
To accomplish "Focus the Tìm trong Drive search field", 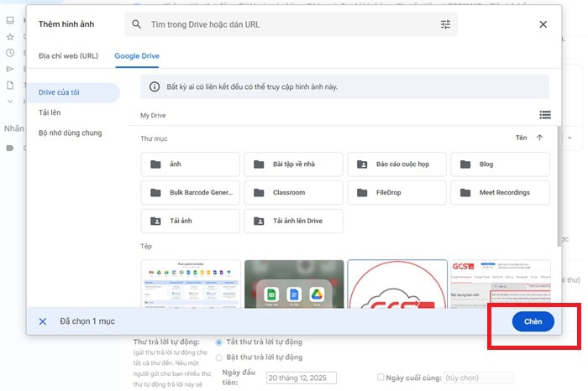I will coord(291,24).
